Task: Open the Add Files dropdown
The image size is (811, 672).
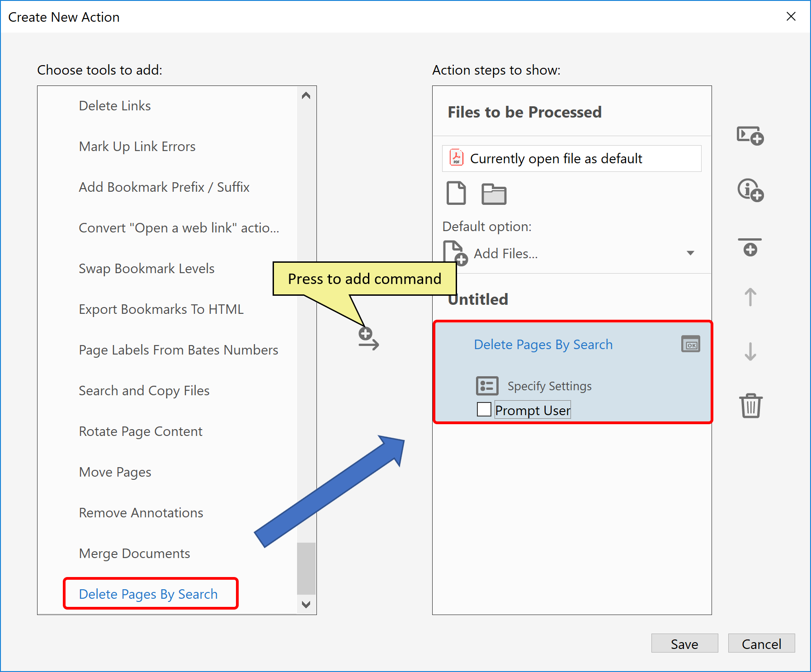Action: pyautogui.click(x=690, y=253)
